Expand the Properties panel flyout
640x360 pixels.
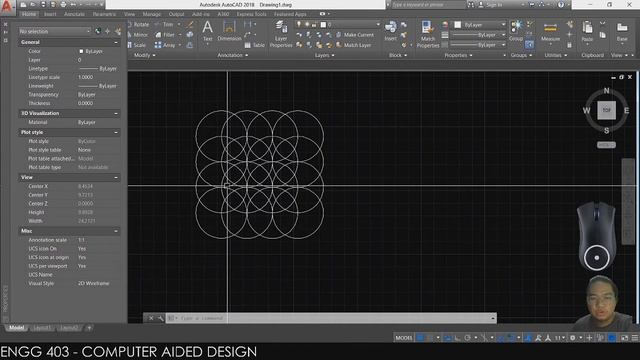pyautogui.click(x=458, y=55)
